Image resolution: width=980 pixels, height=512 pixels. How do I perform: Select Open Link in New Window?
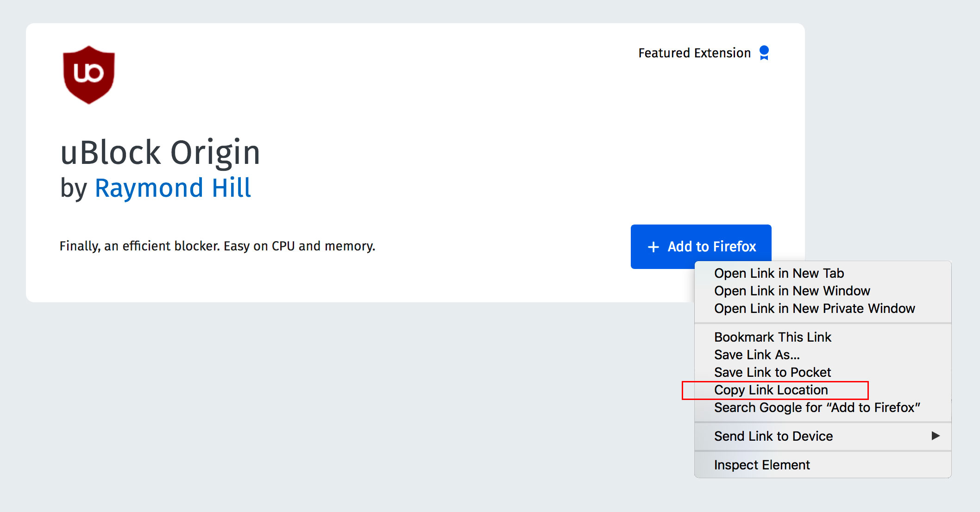click(x=792, y=291)
